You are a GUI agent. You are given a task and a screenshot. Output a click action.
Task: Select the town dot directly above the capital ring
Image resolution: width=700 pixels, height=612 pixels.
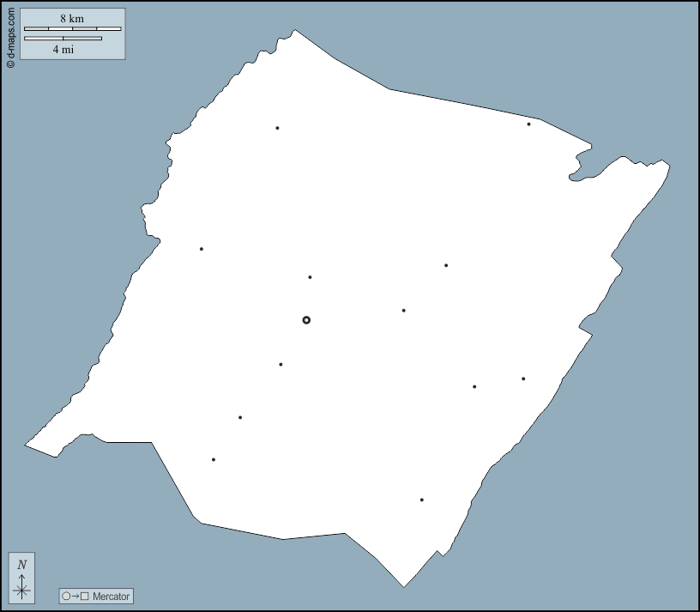pyautogui.click(x=310, y=277)
